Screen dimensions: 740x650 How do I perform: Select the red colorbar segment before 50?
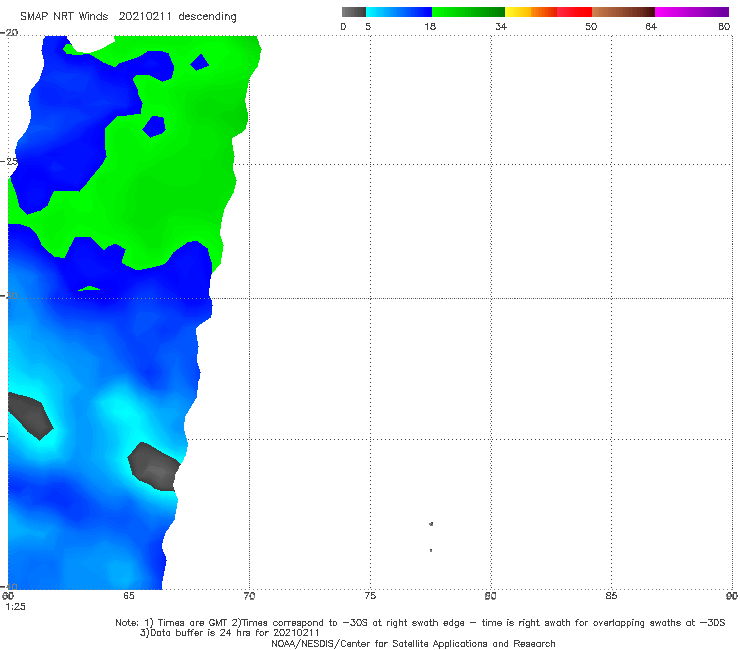[574, 12]
